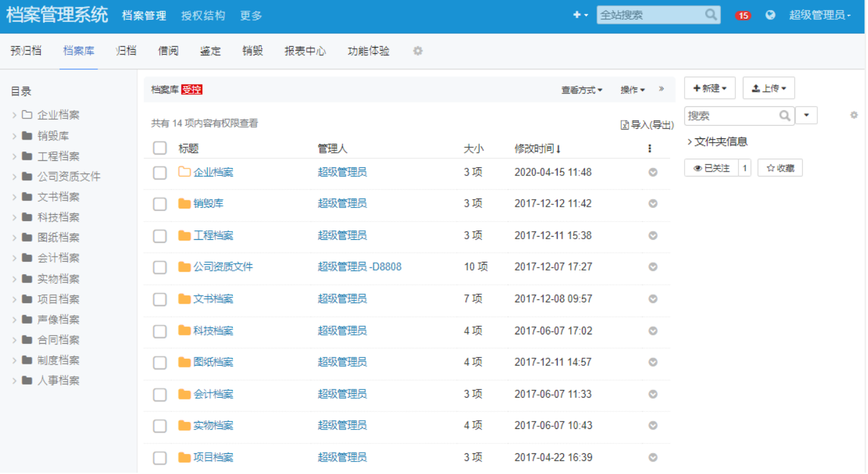The image size is (868, 474).
Task: Switch to the 借阅 tab
Action: pos(168,51)
